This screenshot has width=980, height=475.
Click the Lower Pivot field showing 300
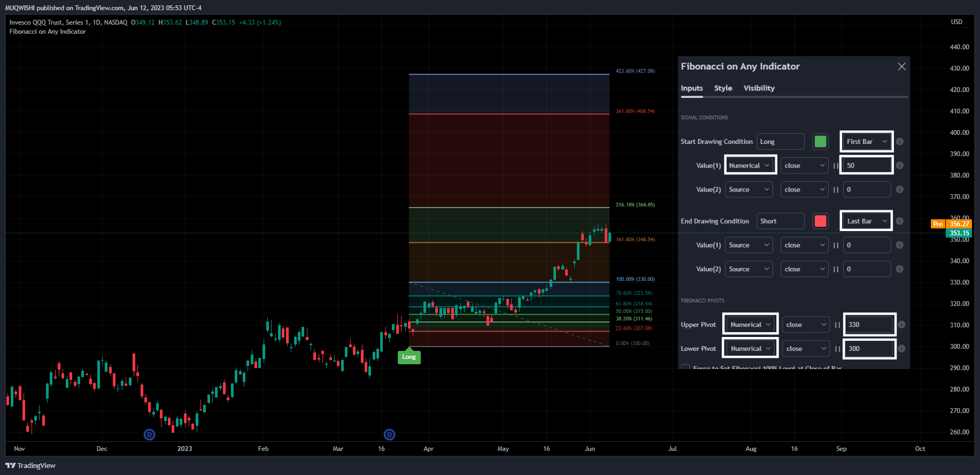(869, 349)
